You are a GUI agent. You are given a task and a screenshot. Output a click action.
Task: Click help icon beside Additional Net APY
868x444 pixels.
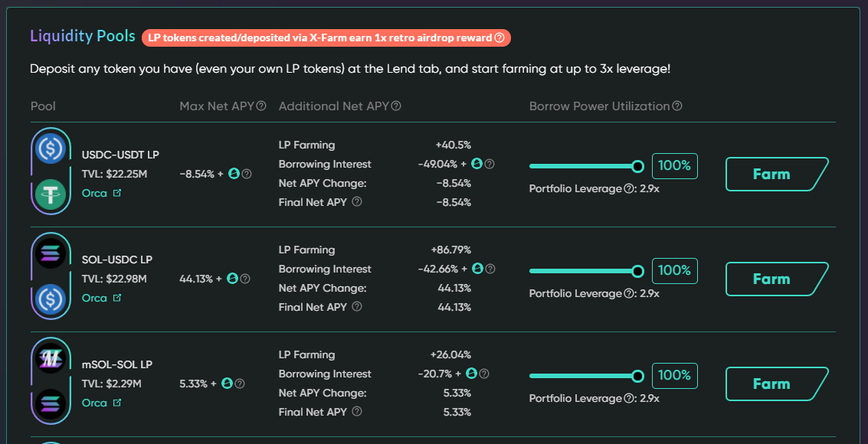396,106
